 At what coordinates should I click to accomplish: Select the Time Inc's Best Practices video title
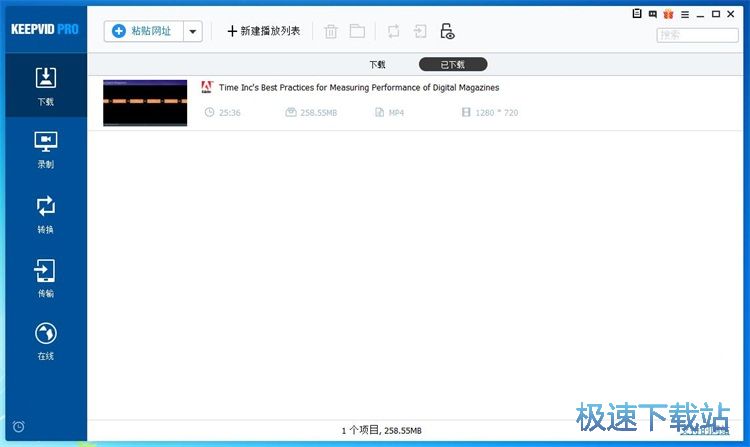(359, 87)
